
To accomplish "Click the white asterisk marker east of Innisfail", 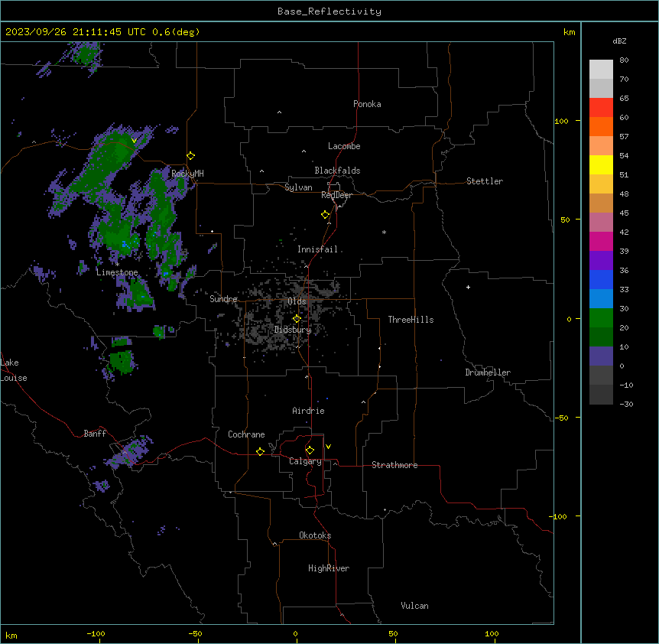I will coord(384,232).
